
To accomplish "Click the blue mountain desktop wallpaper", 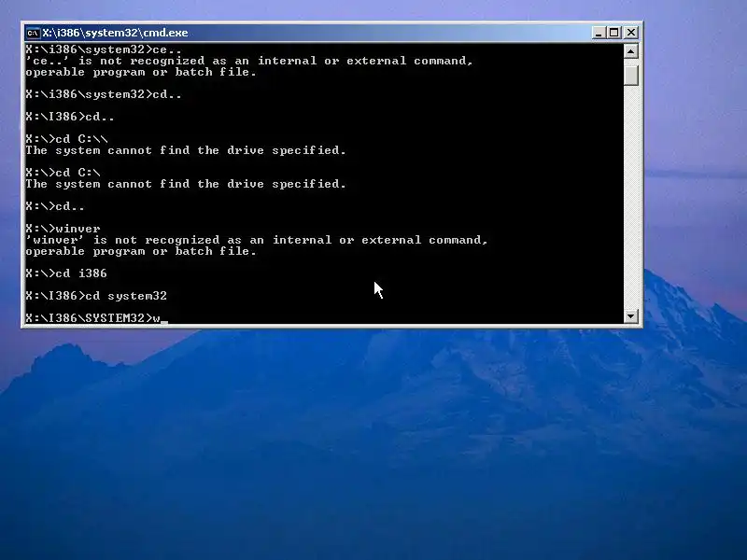I will coord(373,442).
